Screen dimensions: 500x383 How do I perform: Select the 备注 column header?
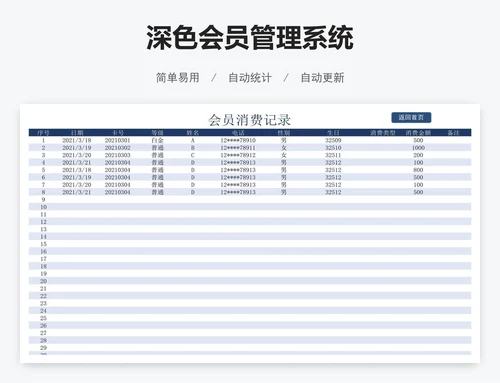[x=453, y=133]
